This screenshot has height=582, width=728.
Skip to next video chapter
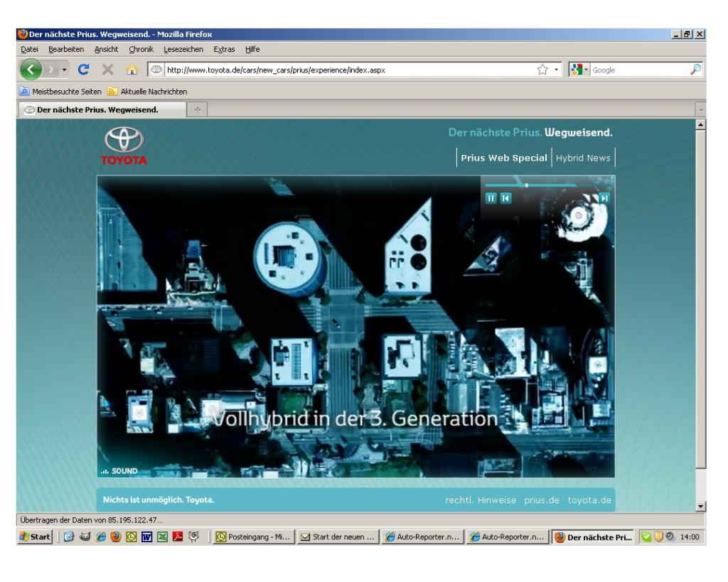[x=604, y=199]
